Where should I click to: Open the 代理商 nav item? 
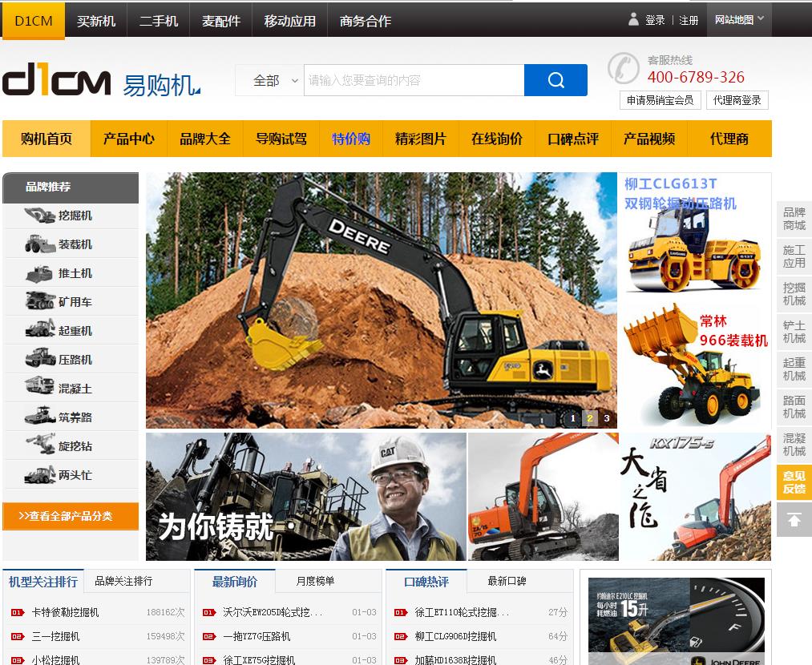tap(729, 139)
